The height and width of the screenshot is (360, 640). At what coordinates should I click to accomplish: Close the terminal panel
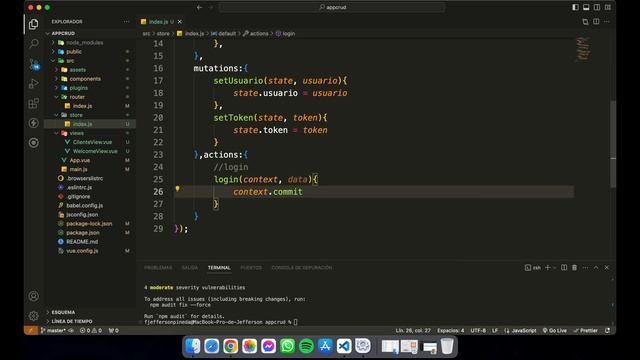pyautogui.click(x=607, y=267)
